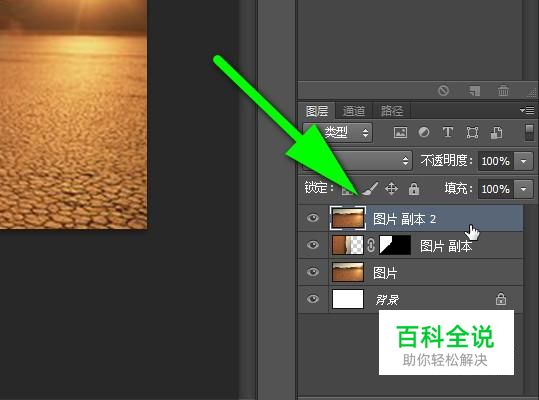
Task: Select layer name 图片 副本 2
Action: [x=405, y=219]
